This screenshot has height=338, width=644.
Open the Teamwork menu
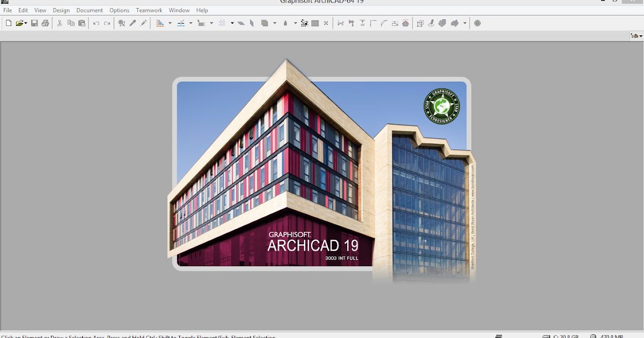pos(149,10)
